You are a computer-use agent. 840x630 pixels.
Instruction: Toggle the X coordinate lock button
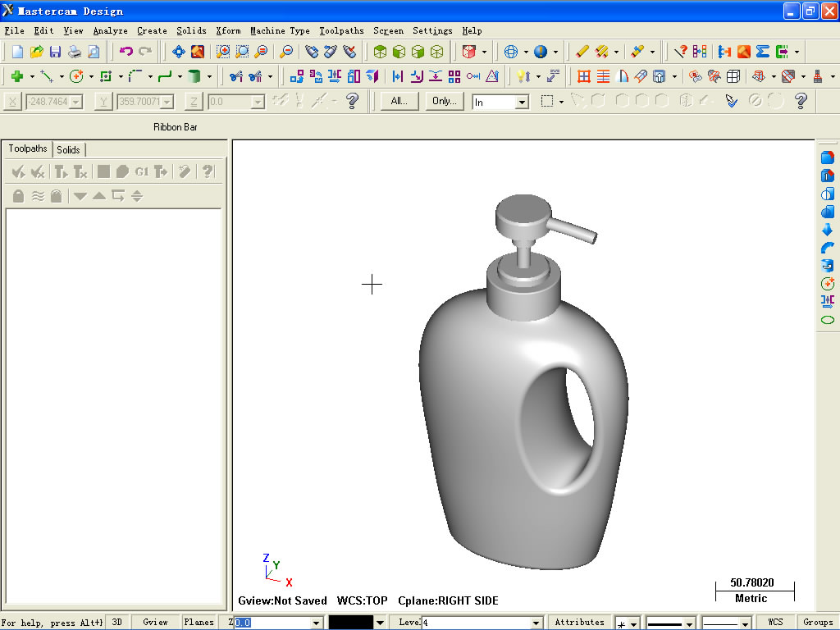tap(11, 101)
